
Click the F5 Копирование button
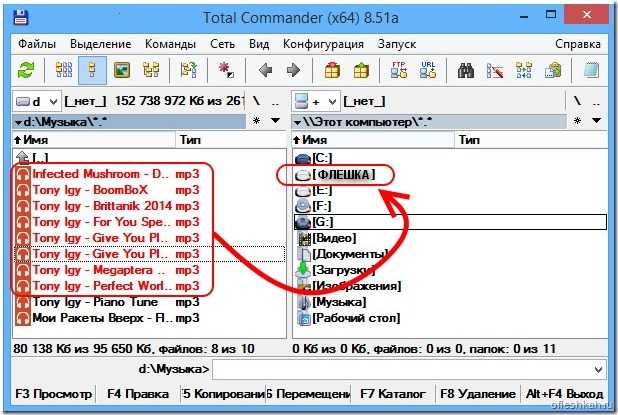coord(223,394)
